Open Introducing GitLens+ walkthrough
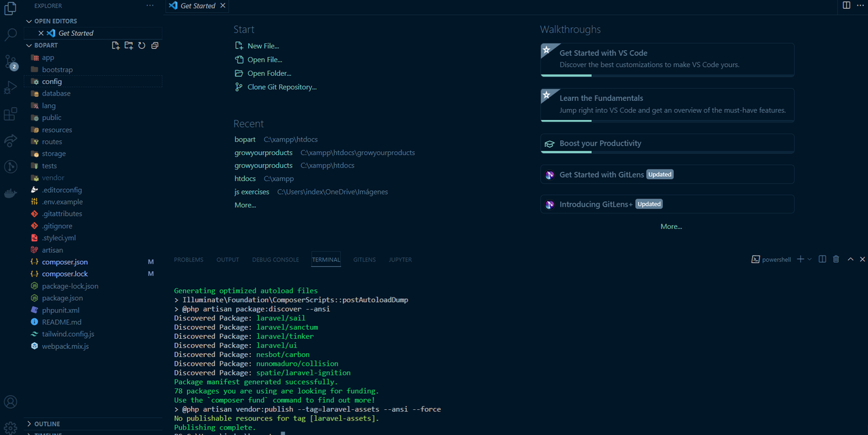Viewport: 868px width, 435px height. tap(667, 204)
